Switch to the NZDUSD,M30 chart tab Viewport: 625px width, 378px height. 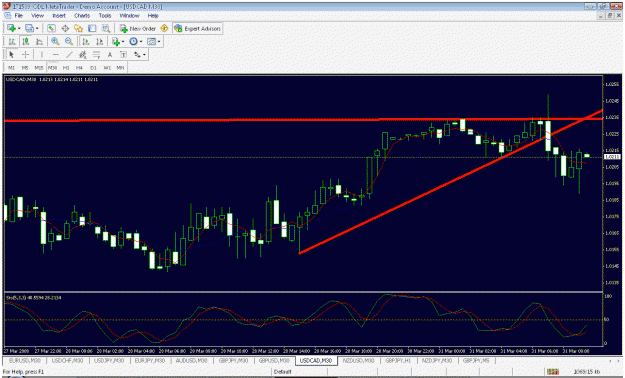[358, 360]
